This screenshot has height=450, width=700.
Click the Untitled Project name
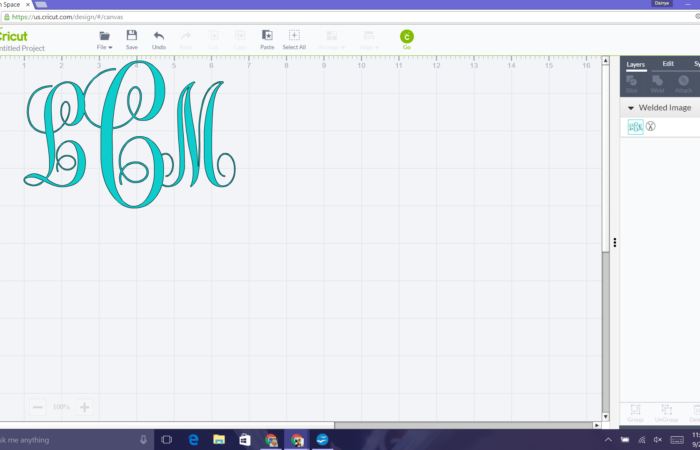coord(22,48)
